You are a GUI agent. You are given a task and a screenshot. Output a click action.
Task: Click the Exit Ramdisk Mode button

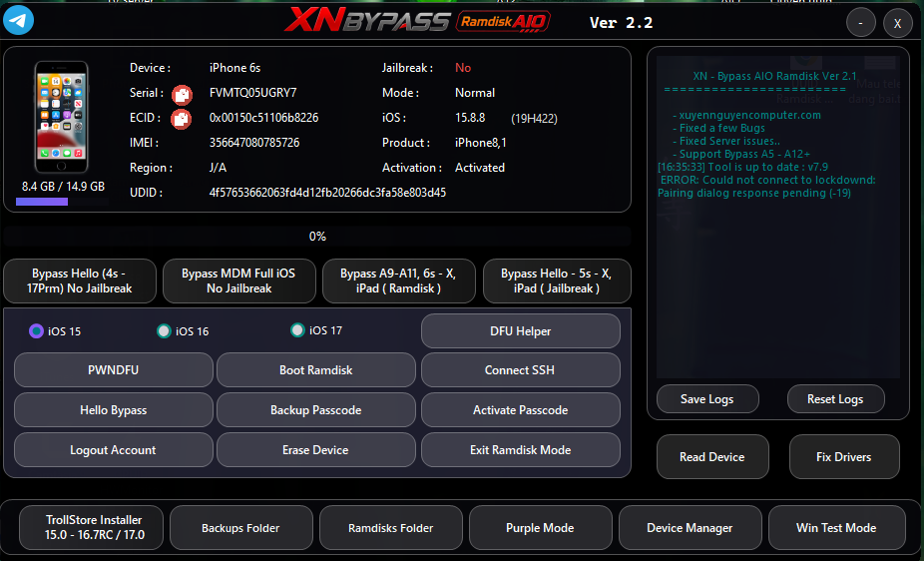(x=520, y=450)
